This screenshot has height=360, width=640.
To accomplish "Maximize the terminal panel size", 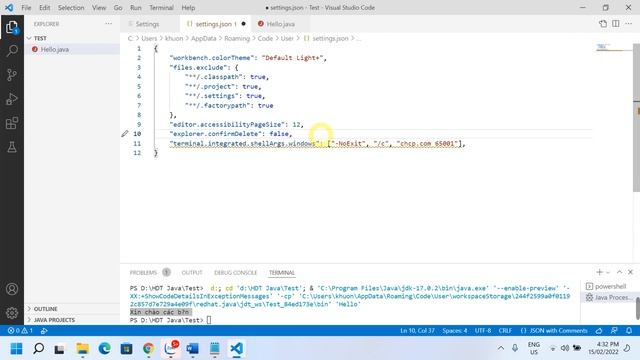I will [620, 272].
